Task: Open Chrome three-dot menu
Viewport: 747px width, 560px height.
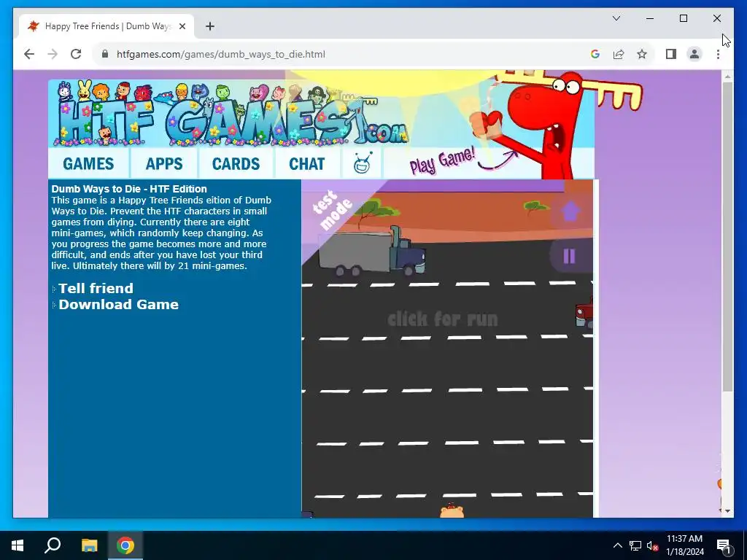Action: pyautogui.click(x=718, y=54)
